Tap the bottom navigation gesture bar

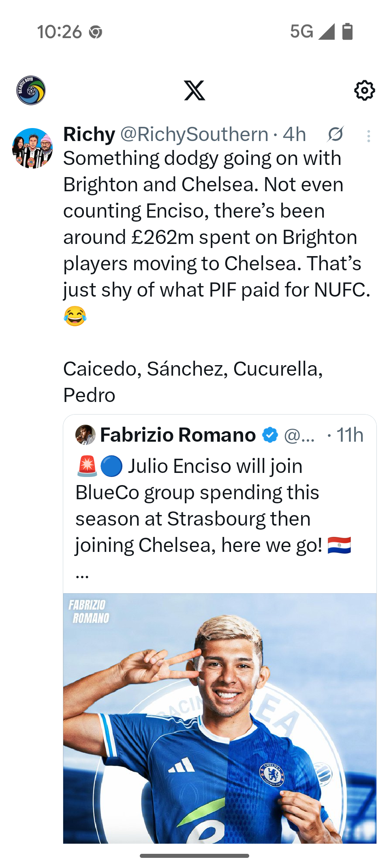194,856
